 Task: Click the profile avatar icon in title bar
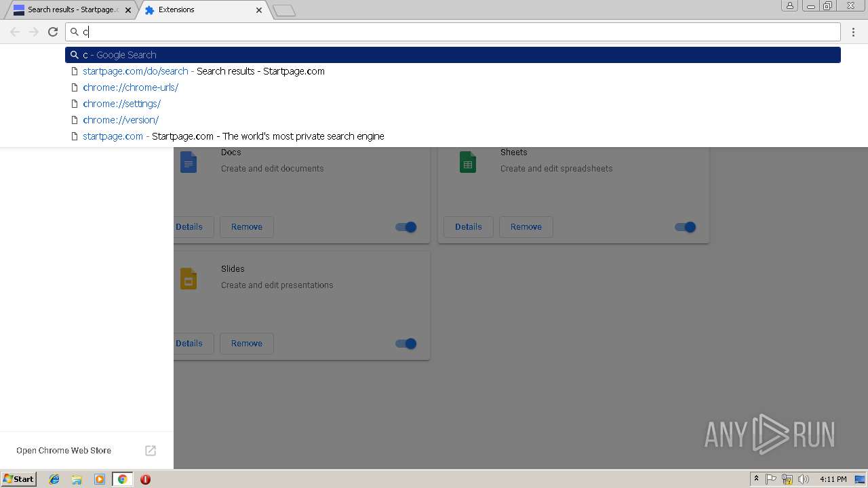(x=789, y=5)
